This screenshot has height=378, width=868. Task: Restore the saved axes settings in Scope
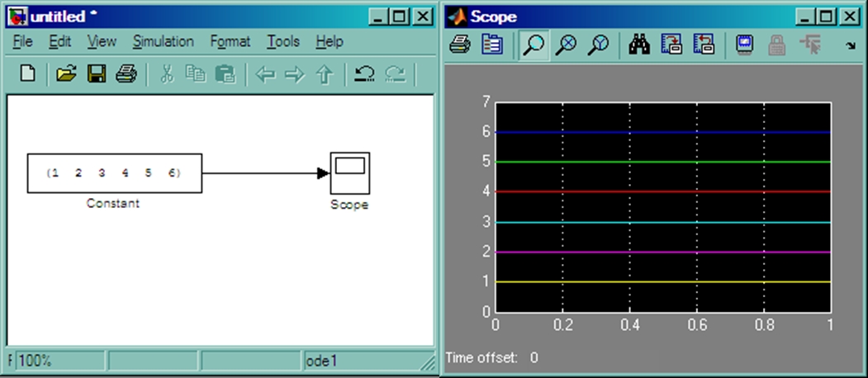702,45
